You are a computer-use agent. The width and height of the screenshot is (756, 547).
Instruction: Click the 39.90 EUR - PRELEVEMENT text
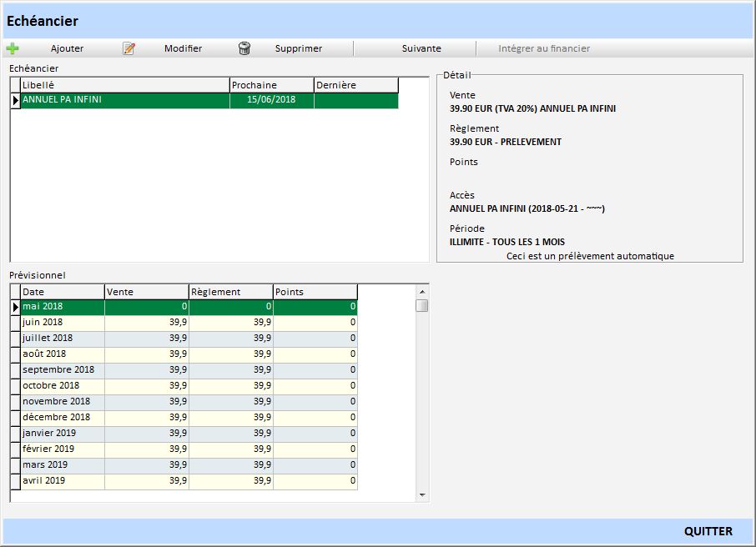click(x=506, y=143)
